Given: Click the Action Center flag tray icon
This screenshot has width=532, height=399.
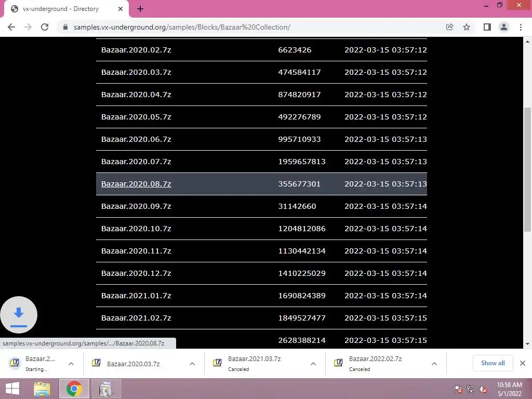Looking at the screenshot, I should (458, 389).
